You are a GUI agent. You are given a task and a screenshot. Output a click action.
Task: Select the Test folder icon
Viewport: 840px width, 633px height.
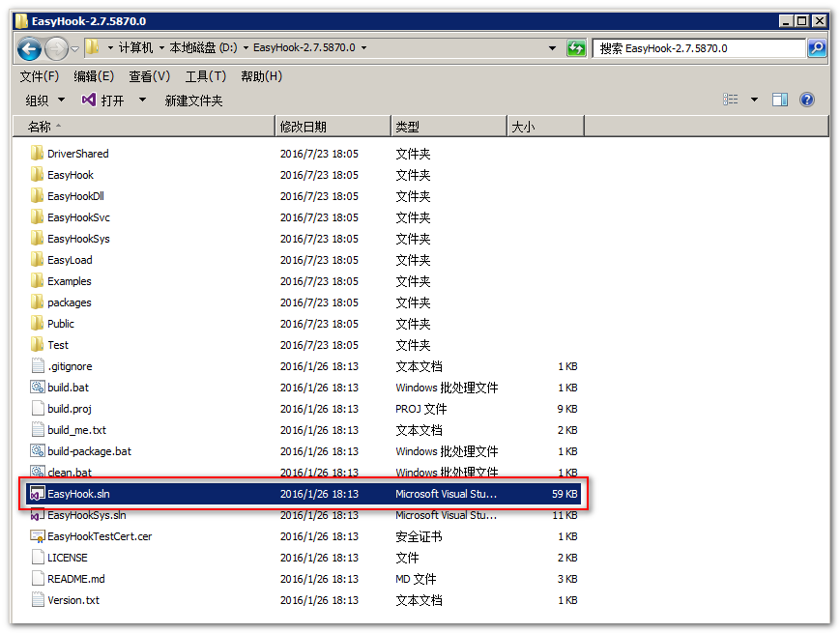[x=37, y=344]
